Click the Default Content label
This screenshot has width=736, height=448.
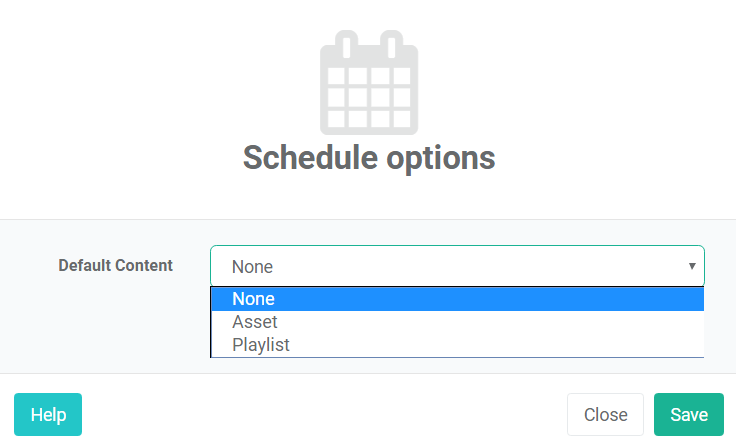pyautogui.click(x=115, y=265)
